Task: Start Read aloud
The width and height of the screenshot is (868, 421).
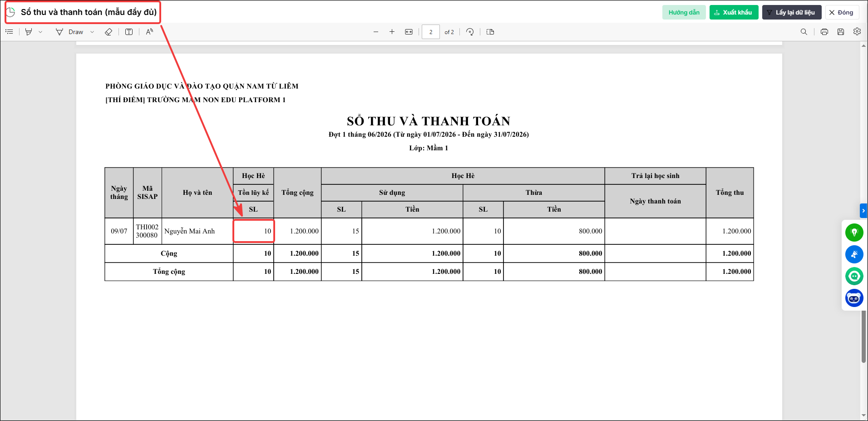Action: click(x=149, y=32)
